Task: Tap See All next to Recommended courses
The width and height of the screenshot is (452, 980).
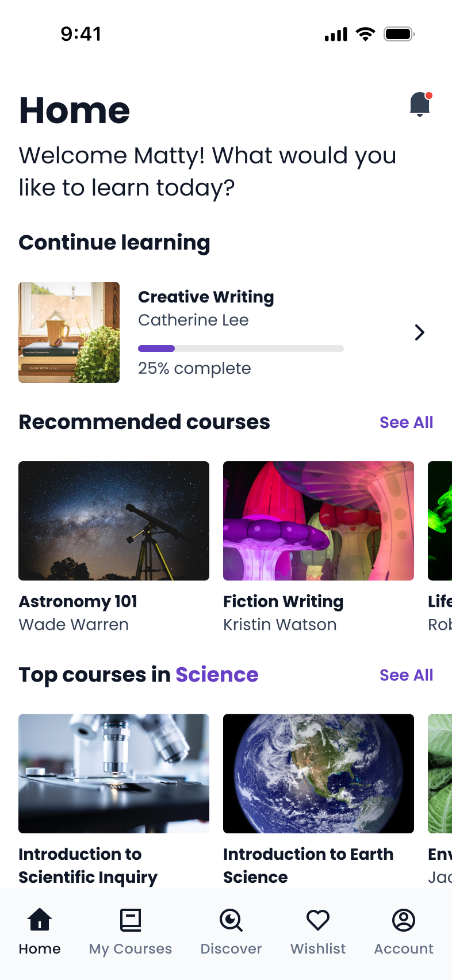Action: (x=406, y=422)
